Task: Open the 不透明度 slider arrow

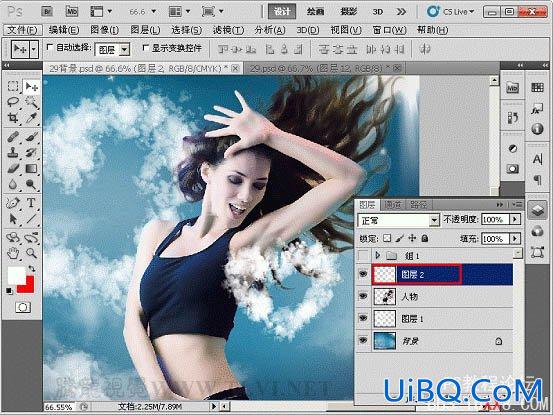Action: coord(515,220)
